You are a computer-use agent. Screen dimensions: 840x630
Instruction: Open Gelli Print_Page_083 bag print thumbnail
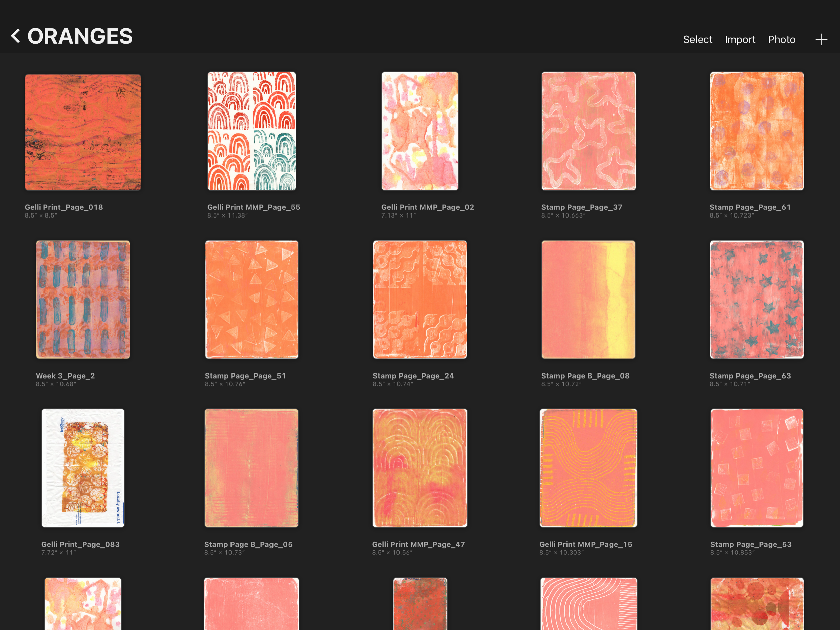(83, 468)
